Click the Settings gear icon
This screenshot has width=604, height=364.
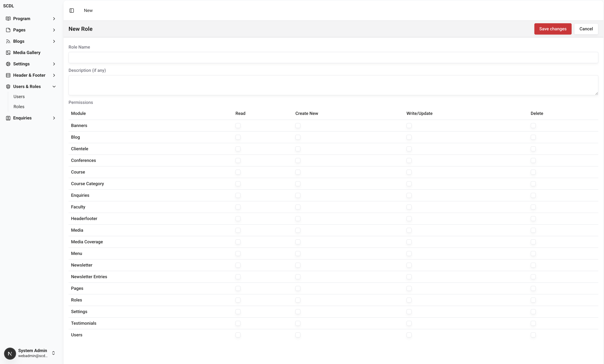point(8,64)
